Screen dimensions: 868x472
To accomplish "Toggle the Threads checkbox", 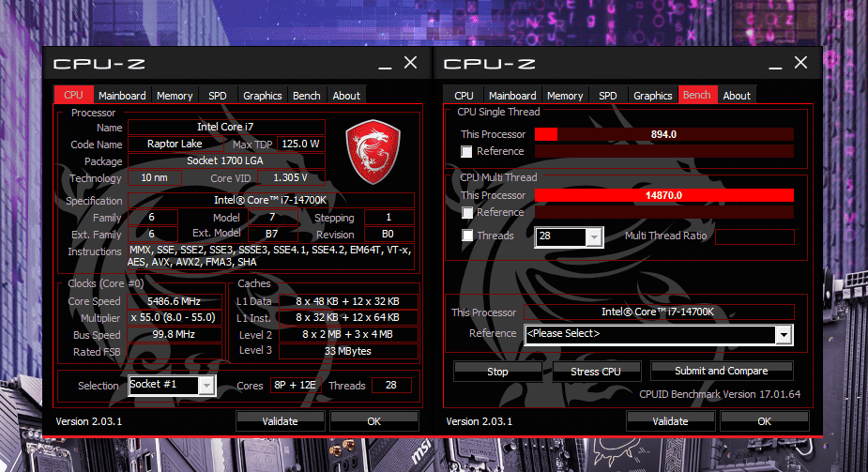I will (467, 236).
